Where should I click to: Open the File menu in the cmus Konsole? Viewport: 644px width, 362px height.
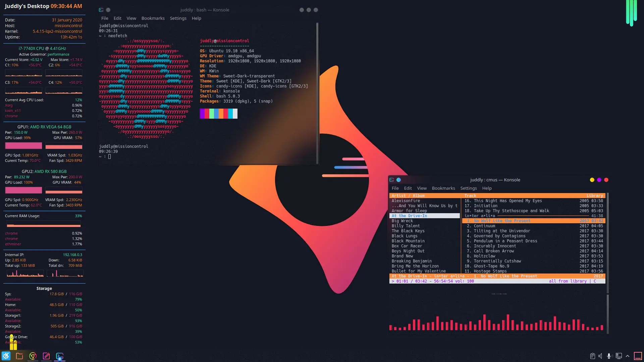click(x=395, y=188)
